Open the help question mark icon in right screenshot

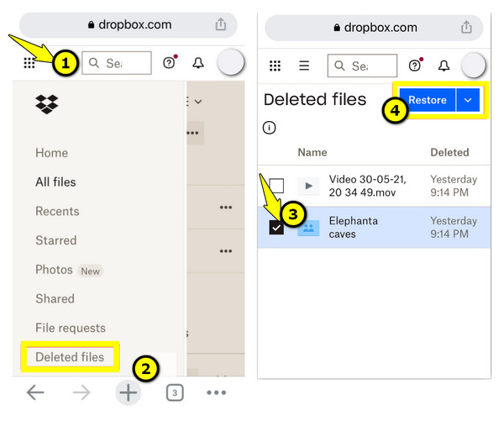pyautogui.click(x=414, y=66)
